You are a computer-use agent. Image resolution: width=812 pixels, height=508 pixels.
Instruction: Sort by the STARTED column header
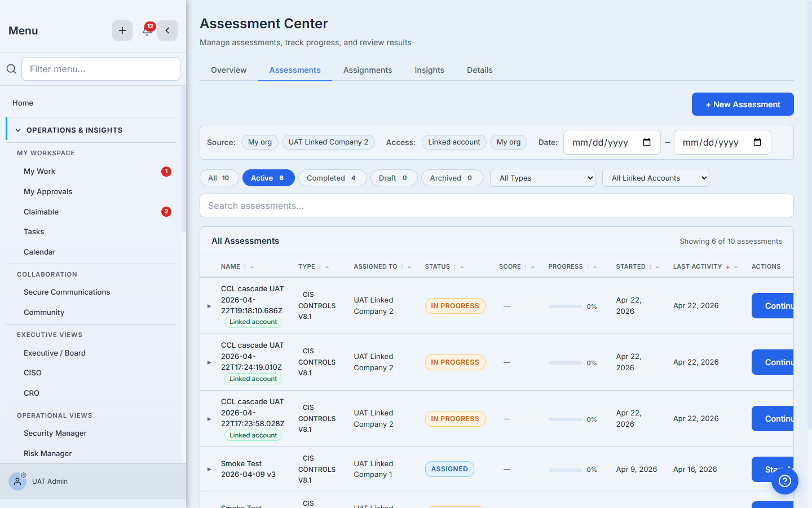pos(637,266)
